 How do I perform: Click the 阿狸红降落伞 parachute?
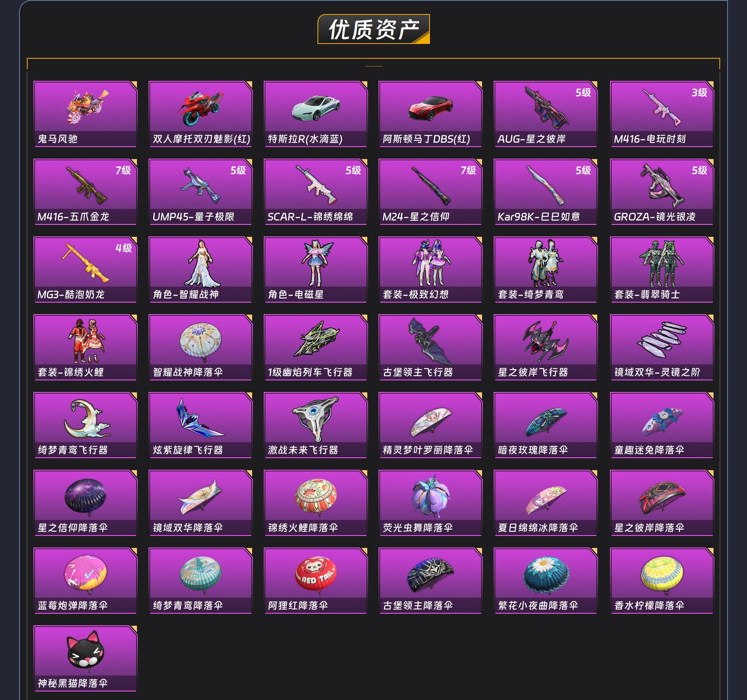316,581
